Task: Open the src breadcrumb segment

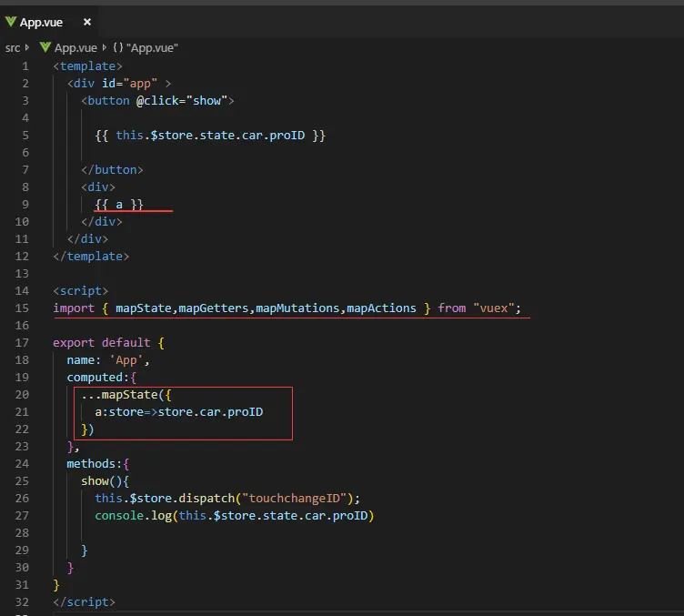Action: (13, 47)
